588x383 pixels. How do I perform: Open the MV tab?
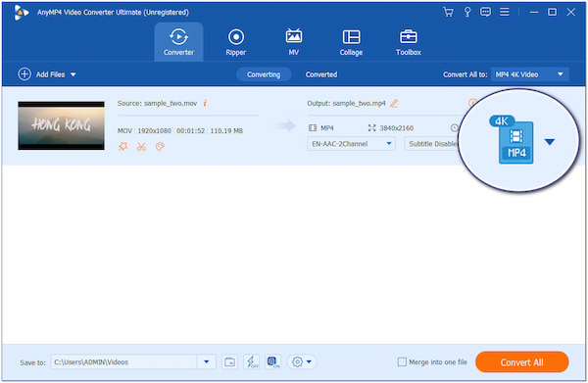click(294, 42)
